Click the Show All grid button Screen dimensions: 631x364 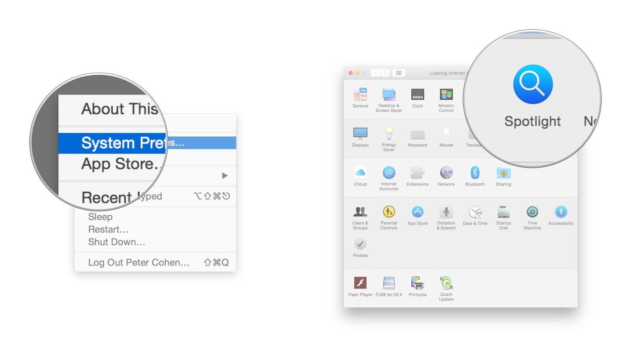tap(399, 73)
